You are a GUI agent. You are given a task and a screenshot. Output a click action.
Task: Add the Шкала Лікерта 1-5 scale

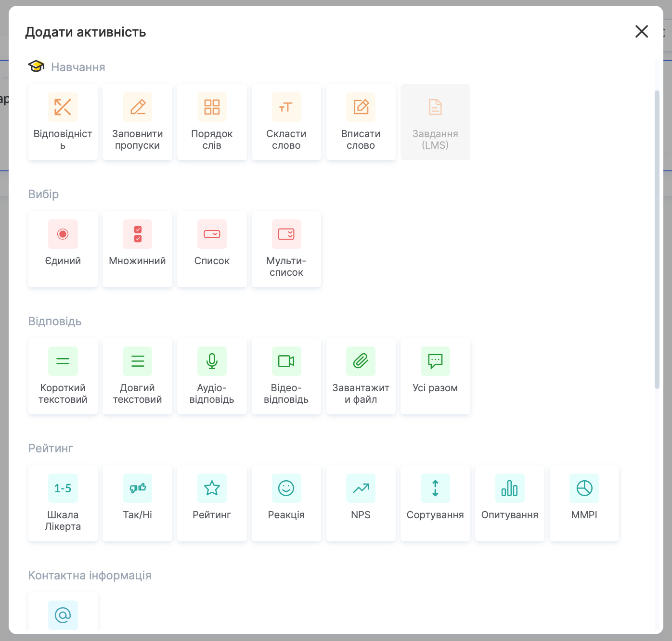click(x=63, y=503)
